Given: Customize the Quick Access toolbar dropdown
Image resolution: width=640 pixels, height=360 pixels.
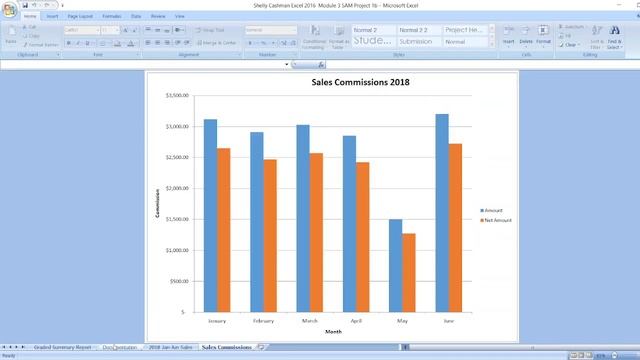Looking at the screenshot, I should point(62,5).
